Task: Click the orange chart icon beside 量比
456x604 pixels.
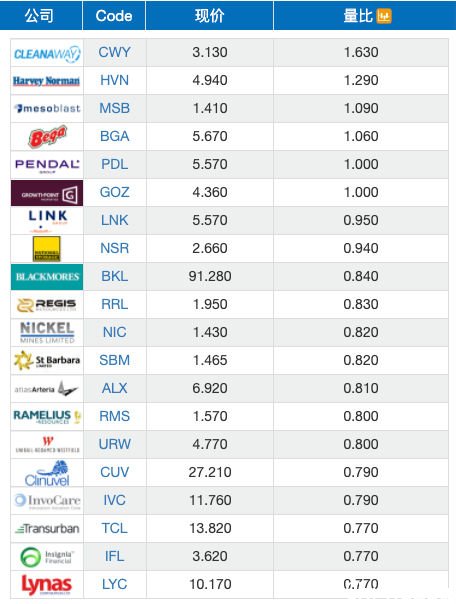Action: 384,16
